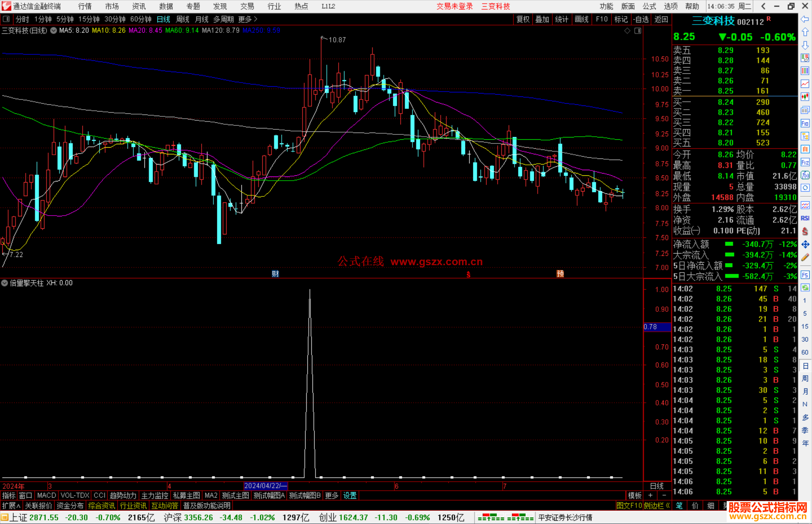
Task: Toggle the panel layout square icon left of 分时
Action: tap(6, 19)
